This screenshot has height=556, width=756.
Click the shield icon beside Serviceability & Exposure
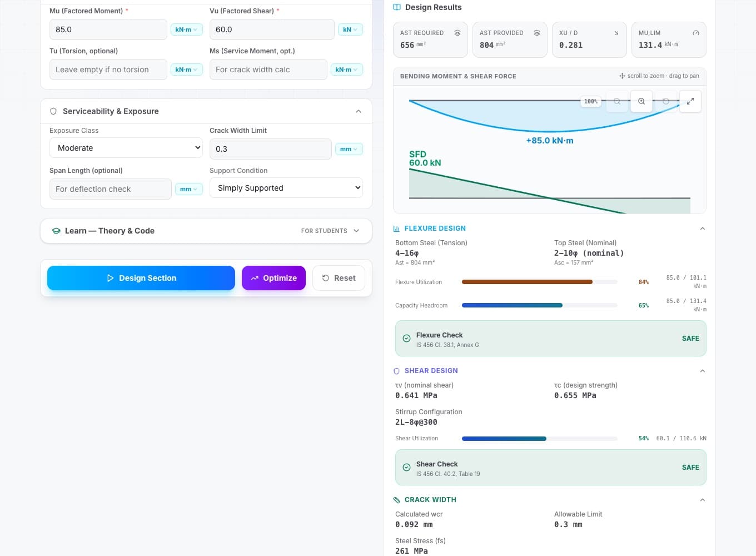point(54,111)
